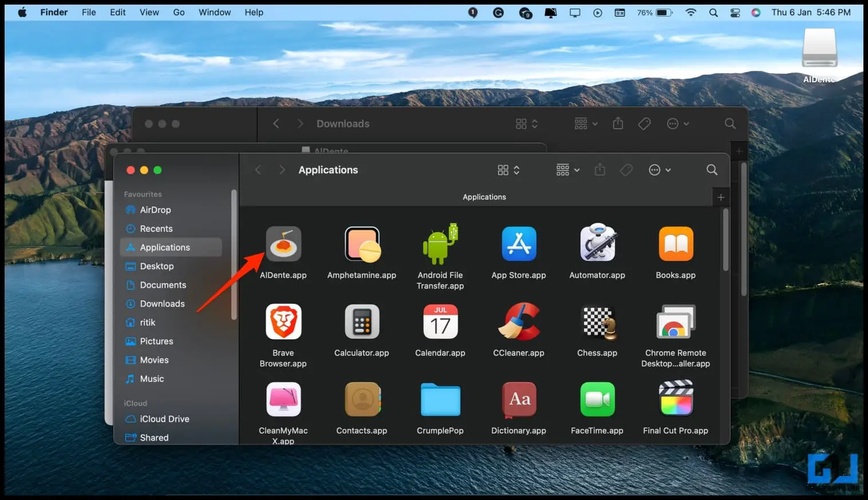
Task: Open view switcher in the Downloads window
Action: pos(527,124)
